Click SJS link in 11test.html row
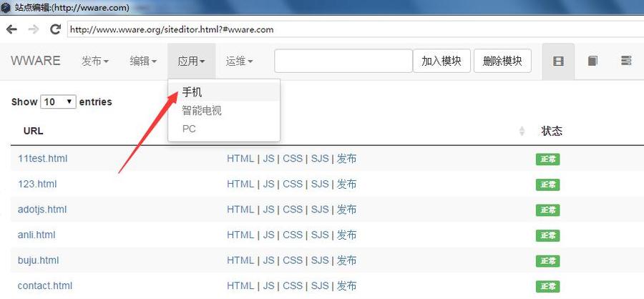The width and height of the screenshot is (644, 299). point(320,159)
